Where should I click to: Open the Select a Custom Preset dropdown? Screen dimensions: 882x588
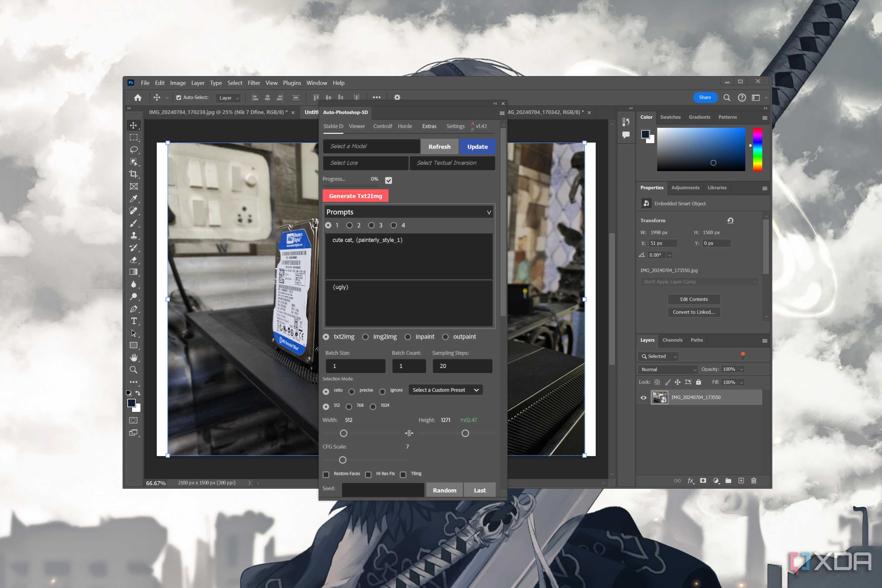[x=445, y=390]
